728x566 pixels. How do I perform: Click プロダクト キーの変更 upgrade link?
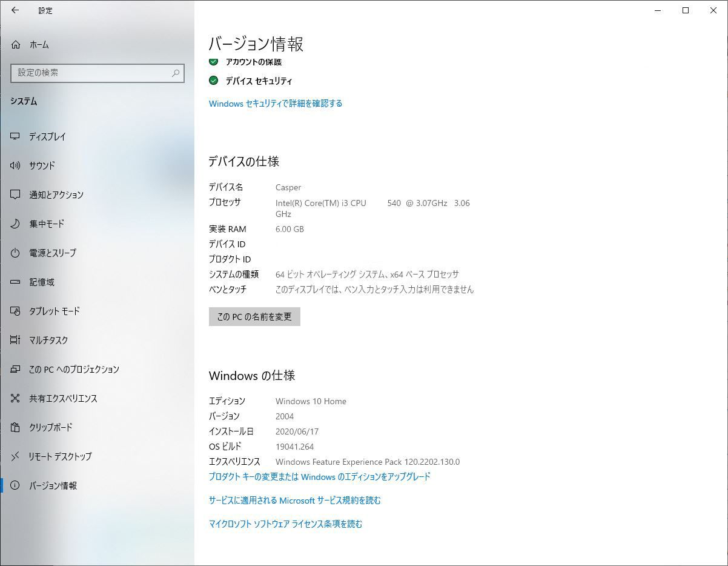[320, 477]
